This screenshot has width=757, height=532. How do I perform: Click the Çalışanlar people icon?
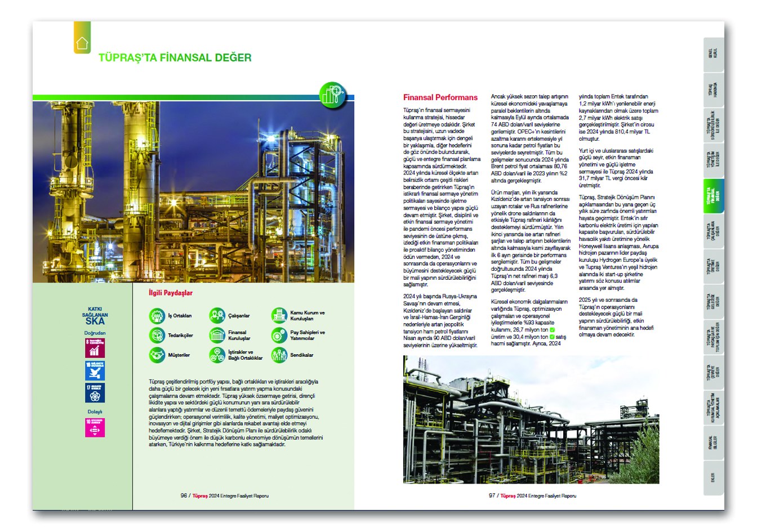(217, 316)
